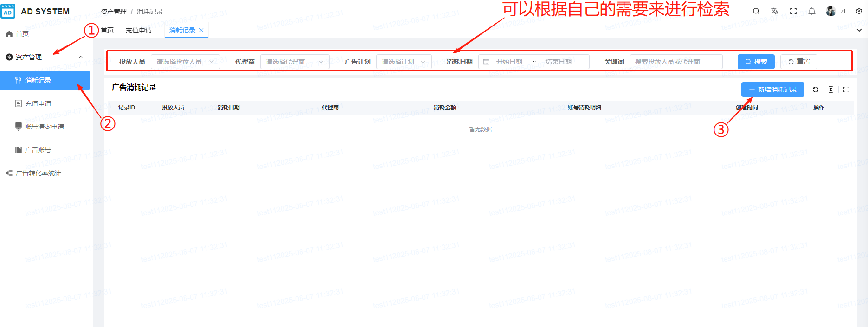Open the 代理商 dropdown
The image size is (868, 327).
click(x=295, y=62)
